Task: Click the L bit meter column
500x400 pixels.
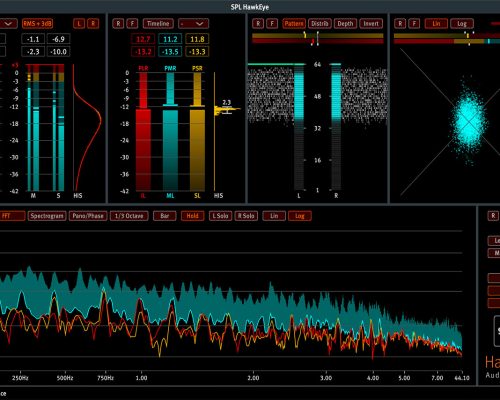Action: 299,127
